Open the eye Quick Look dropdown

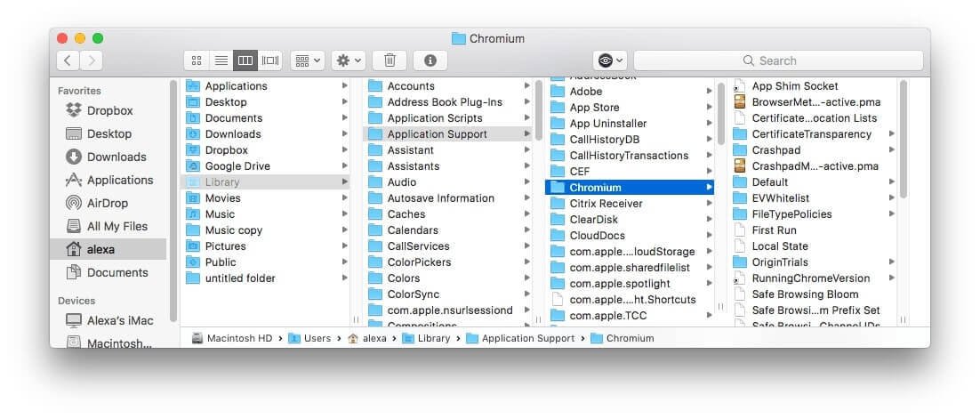point(609,60)
